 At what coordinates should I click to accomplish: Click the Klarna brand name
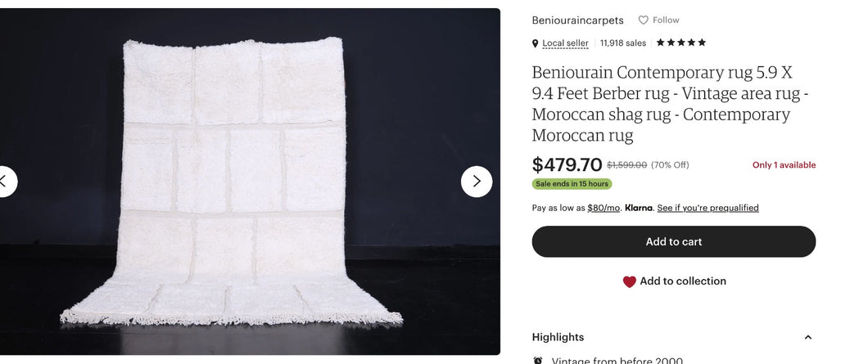coord(639,208)
